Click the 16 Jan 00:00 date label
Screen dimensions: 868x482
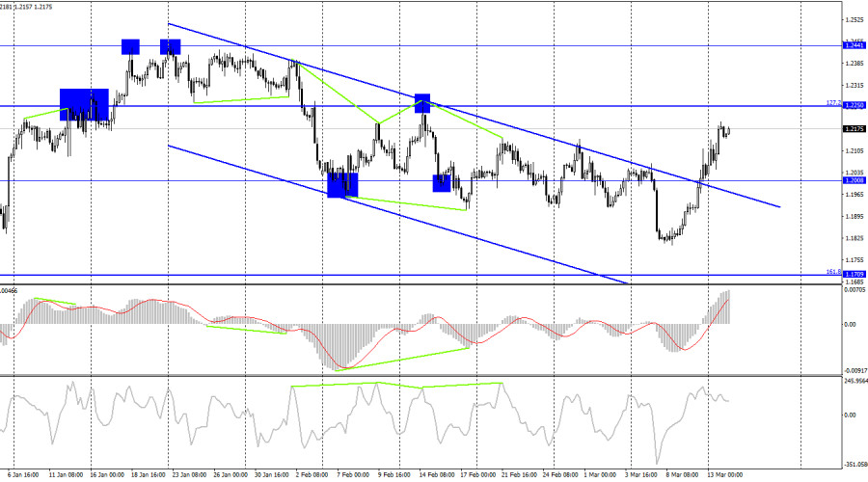[107, 475]
